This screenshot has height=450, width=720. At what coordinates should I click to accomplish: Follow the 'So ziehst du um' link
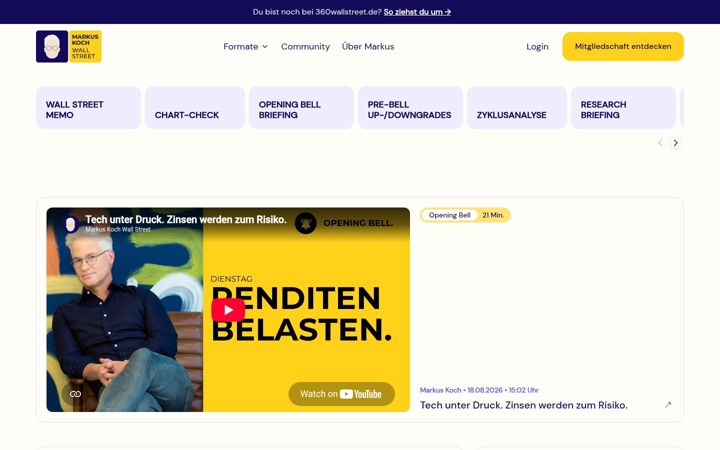pos(417,12)
